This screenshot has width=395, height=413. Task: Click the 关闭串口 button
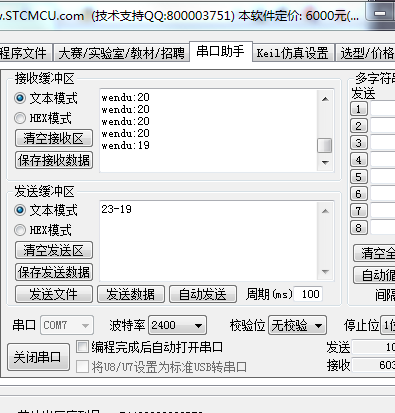point(38,357)
